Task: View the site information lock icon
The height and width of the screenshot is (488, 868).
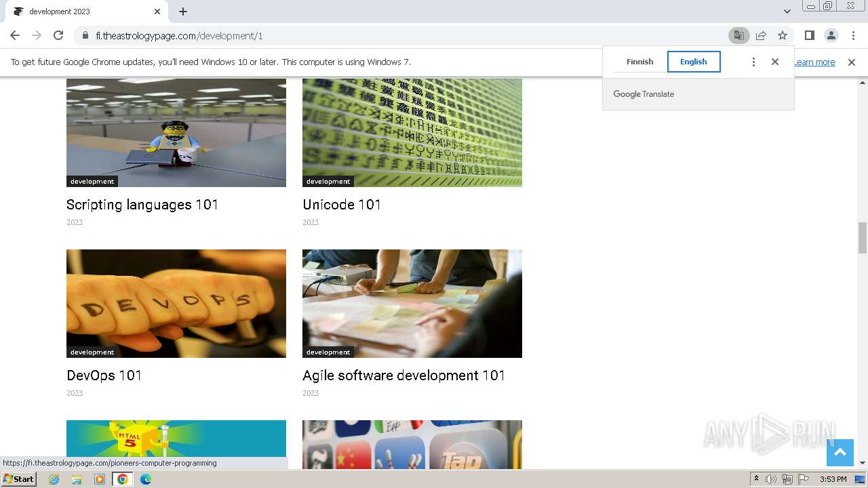Action: coord(85,35)
